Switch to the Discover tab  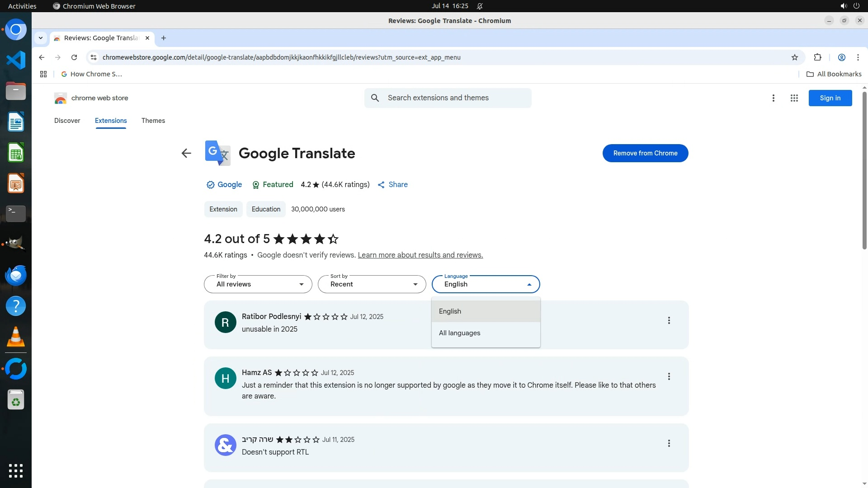coord(67,121)
